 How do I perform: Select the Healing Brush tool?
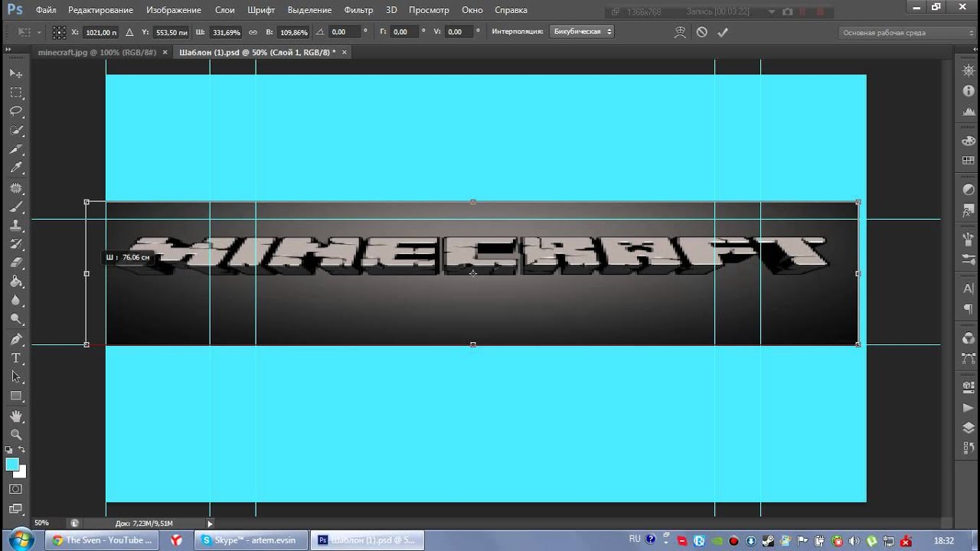(x=15, y=187)
